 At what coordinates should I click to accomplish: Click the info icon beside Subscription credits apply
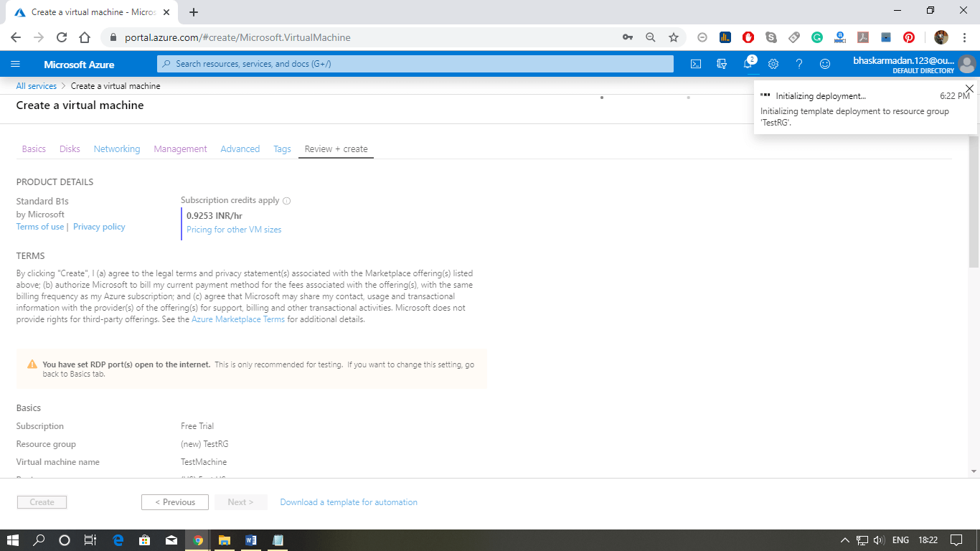pos(288,201)
